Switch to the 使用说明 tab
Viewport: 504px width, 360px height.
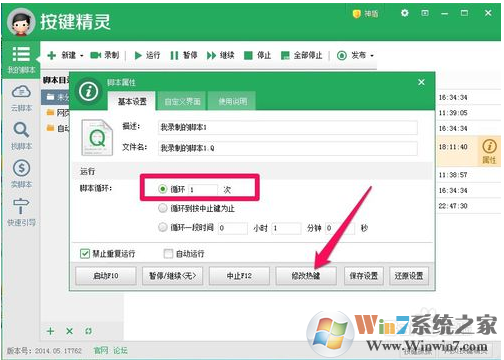233,101
